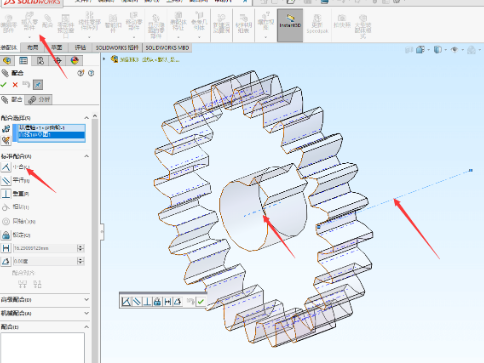Image resolution: width=484 pixels, height=363 pixels.
Task: Enable the Distance mate icon
Action: point(6,248)
